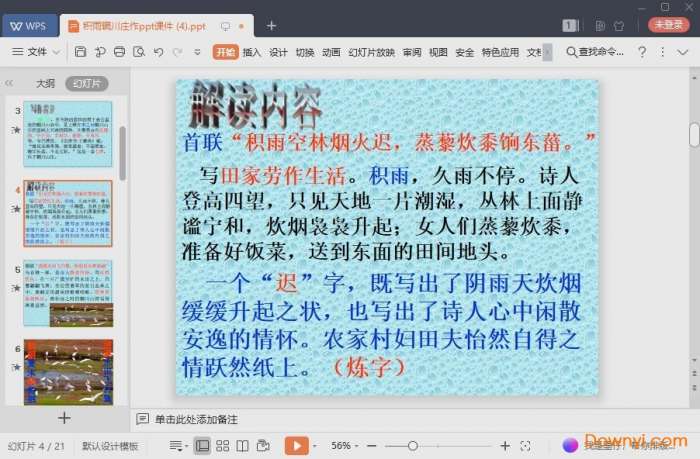Click the next slide arrow below scrollbar
Image resolution: width=700 pixels, height=459 pixels.
click(694, 387)
